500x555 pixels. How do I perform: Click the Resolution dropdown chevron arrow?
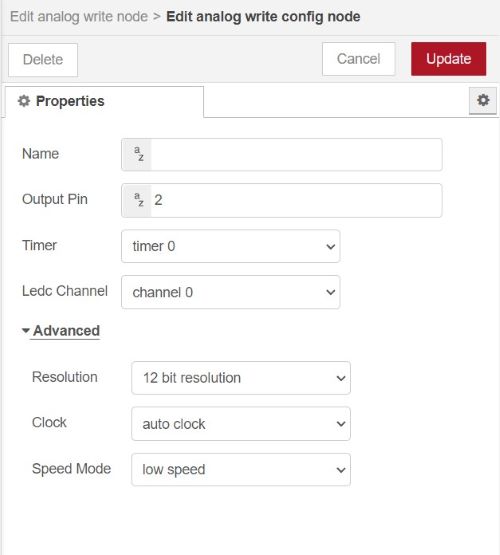pos(341,378)
